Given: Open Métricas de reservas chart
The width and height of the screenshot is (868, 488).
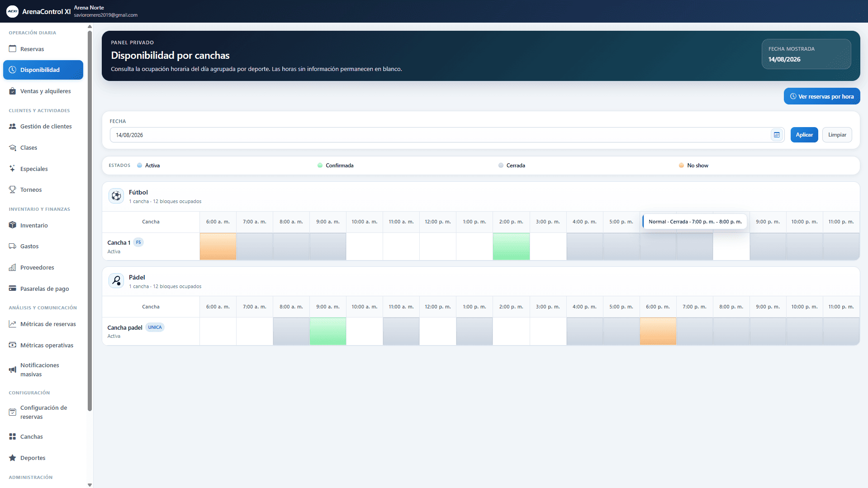Looking at the screenshot, I should (x=43, y=324).
